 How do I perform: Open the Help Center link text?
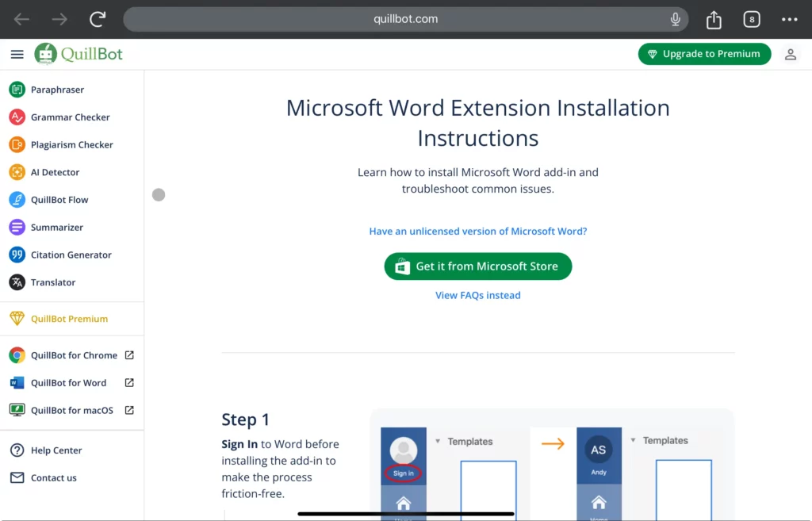[x=56, y=450]
